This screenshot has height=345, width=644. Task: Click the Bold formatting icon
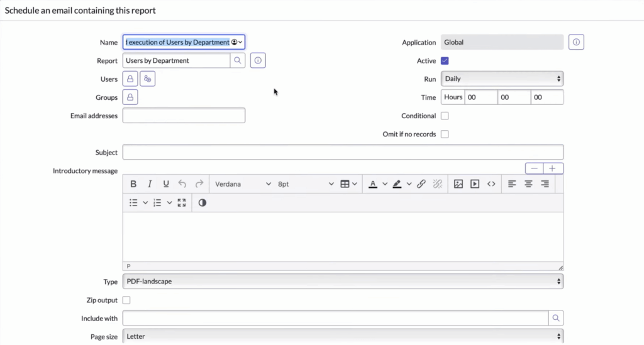[x=133, y=184]
